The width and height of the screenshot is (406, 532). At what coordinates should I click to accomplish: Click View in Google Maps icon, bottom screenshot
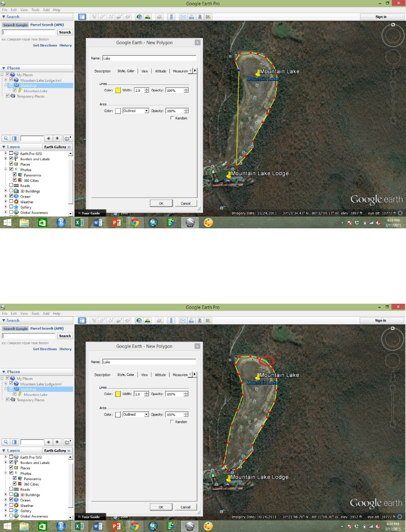(x=208, y=320)
